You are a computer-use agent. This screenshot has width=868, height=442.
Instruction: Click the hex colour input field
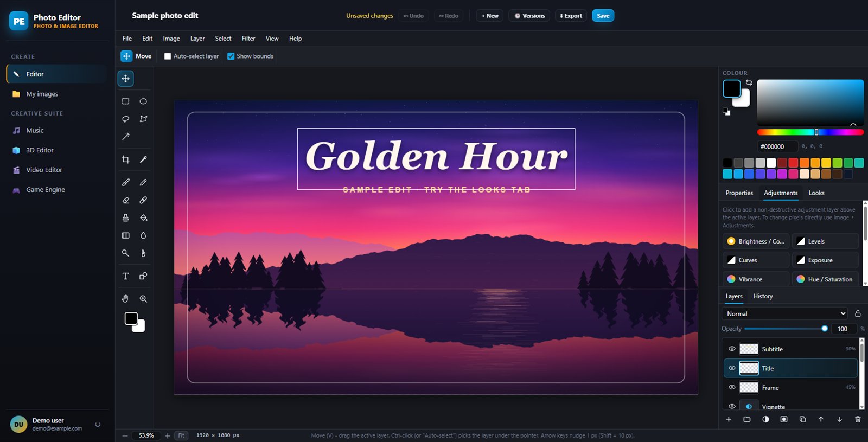777,146
